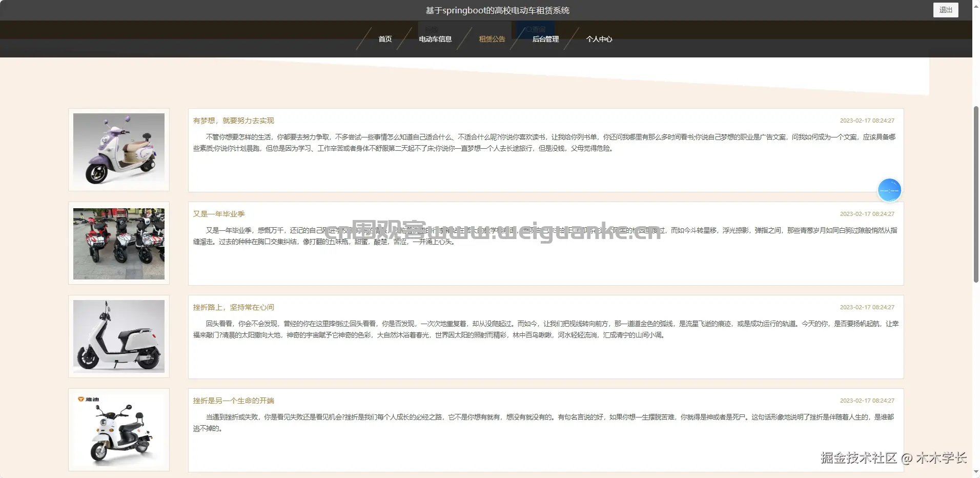Go to 电动车信息 menu item
This screenshot has height=478, width=980.
(x=435, y=39)
